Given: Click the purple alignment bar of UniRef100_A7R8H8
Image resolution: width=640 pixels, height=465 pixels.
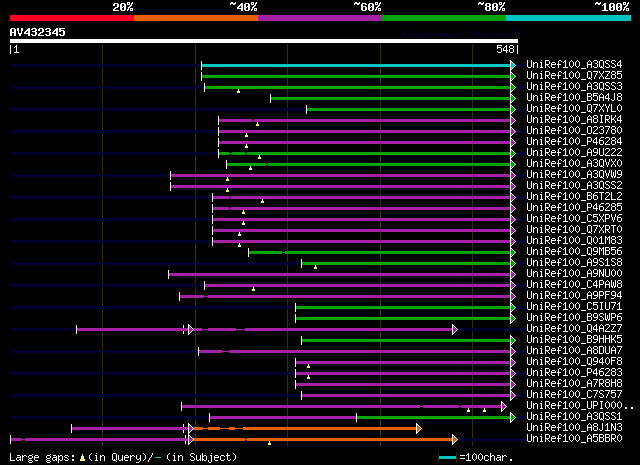Looking at the screenshot, I should click(x=403, y=385).
